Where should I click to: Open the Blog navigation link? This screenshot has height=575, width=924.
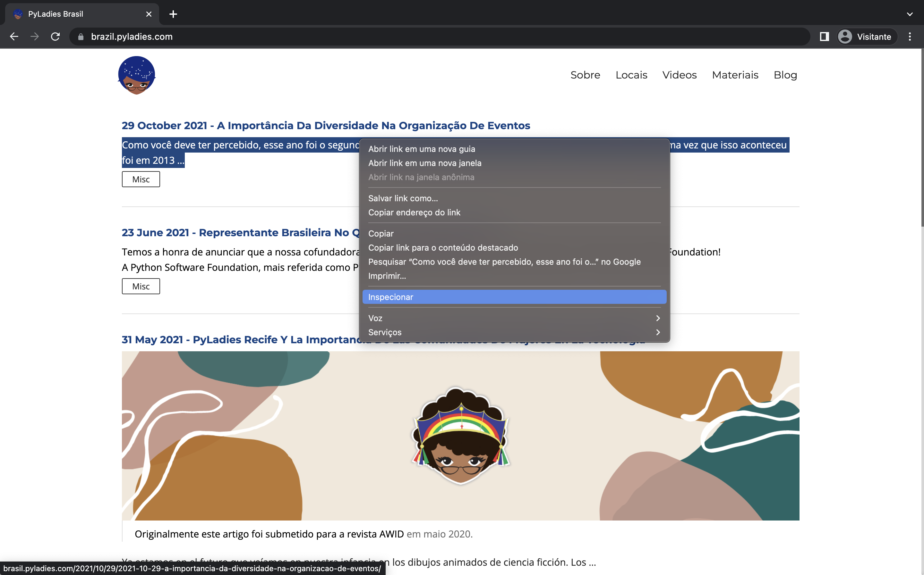click(785, 75)
